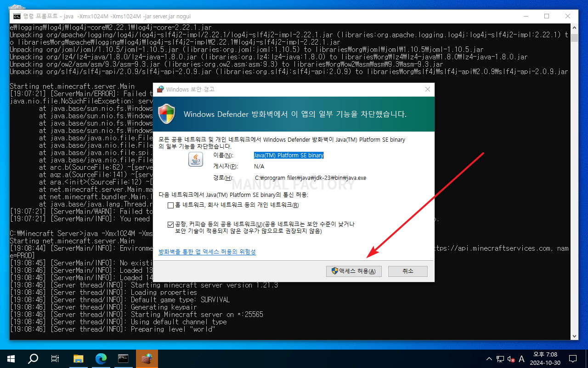Open the notification center icon
This screenshot has width=588, height=368.
tap(573, 359)
